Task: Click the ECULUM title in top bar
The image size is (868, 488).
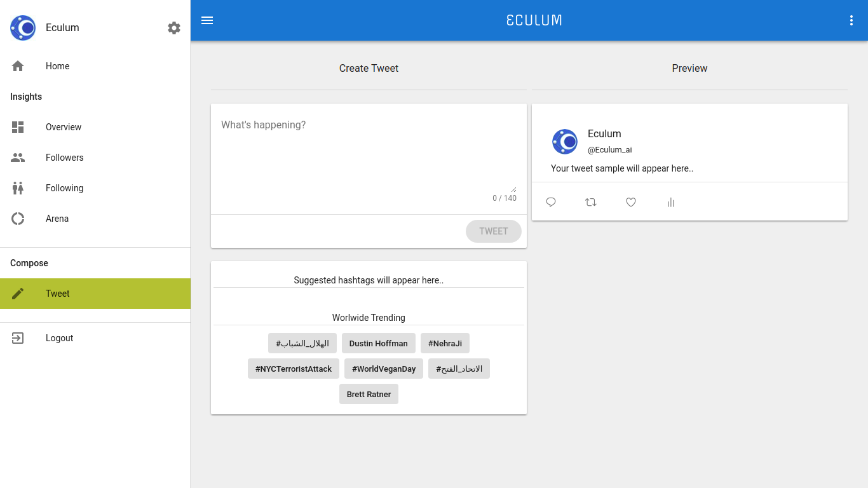Action: tap(534, 20)
